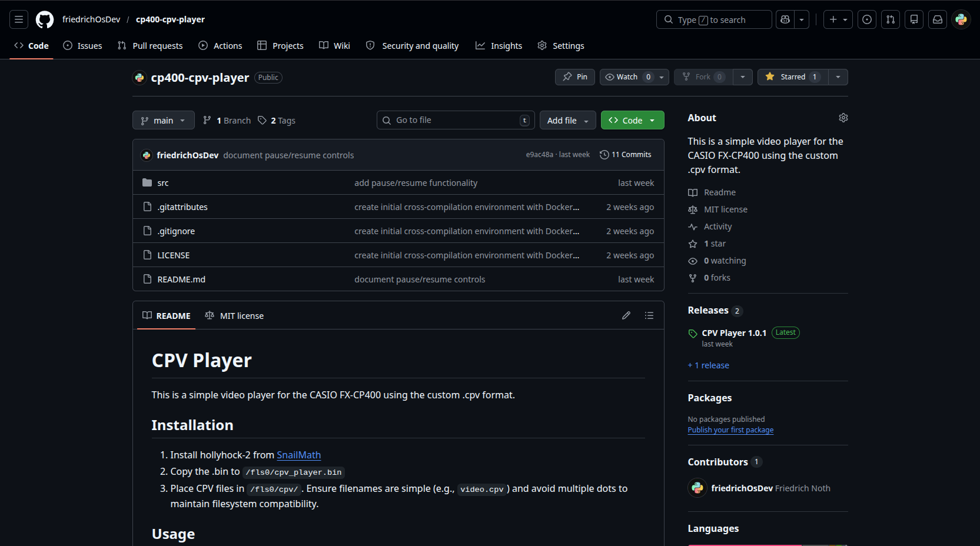Select the Code tab
Image resolution: width=980 pixels, height=546 pixels.
click(x=31, y=46)
